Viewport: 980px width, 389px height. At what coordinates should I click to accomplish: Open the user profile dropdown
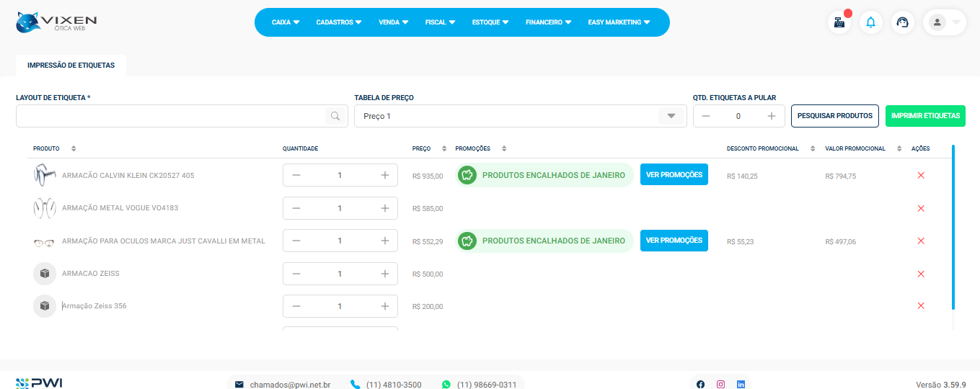click(x=944, y=22)
